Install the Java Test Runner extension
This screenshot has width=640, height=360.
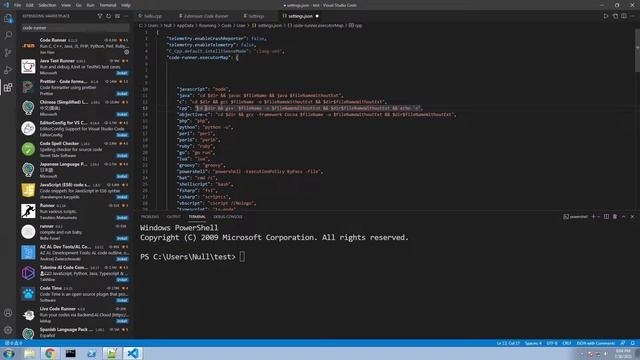pos(122,73)
